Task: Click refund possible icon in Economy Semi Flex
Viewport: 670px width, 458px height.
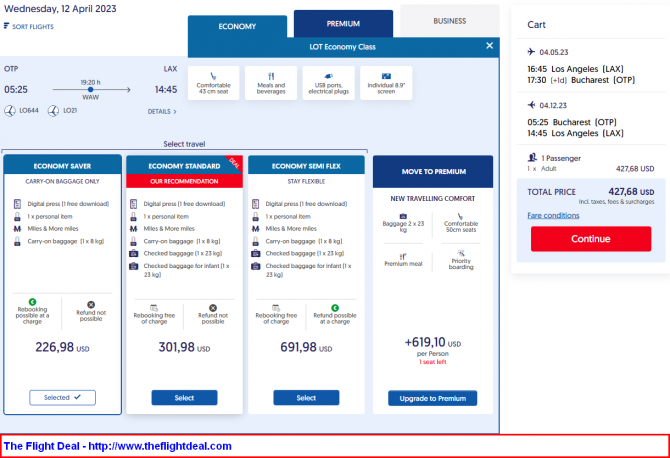Action: 335,308
